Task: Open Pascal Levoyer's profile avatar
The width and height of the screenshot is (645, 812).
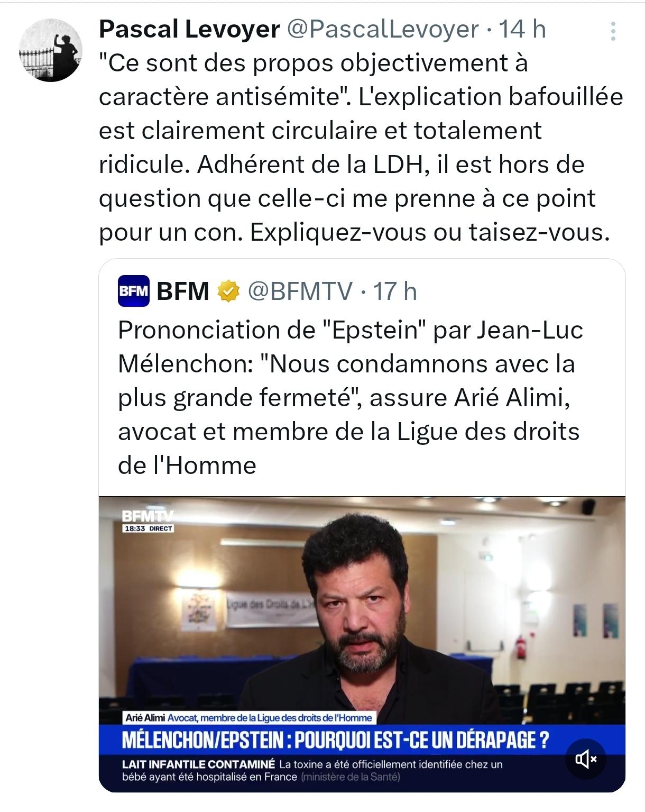Action: point(51,50)
